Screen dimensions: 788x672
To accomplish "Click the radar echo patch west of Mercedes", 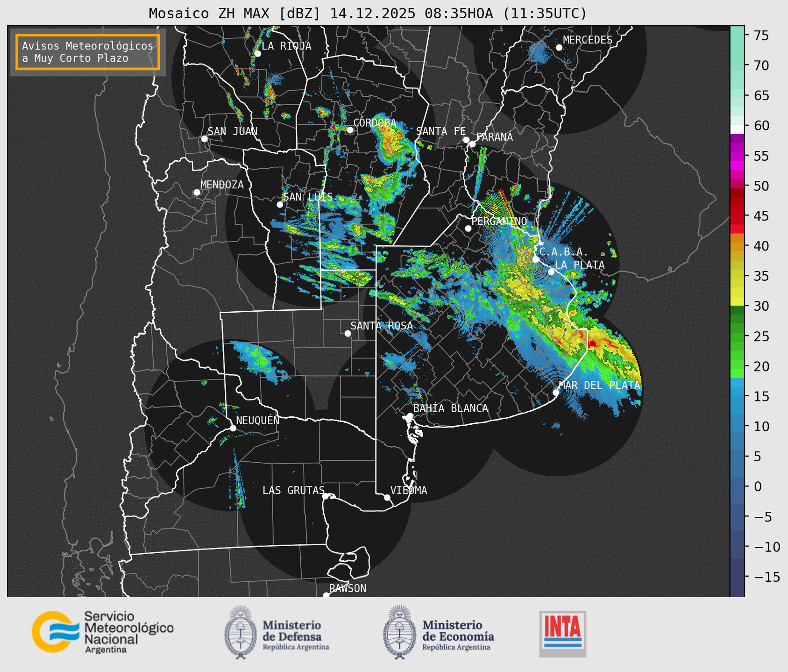I will pos(540,52).
